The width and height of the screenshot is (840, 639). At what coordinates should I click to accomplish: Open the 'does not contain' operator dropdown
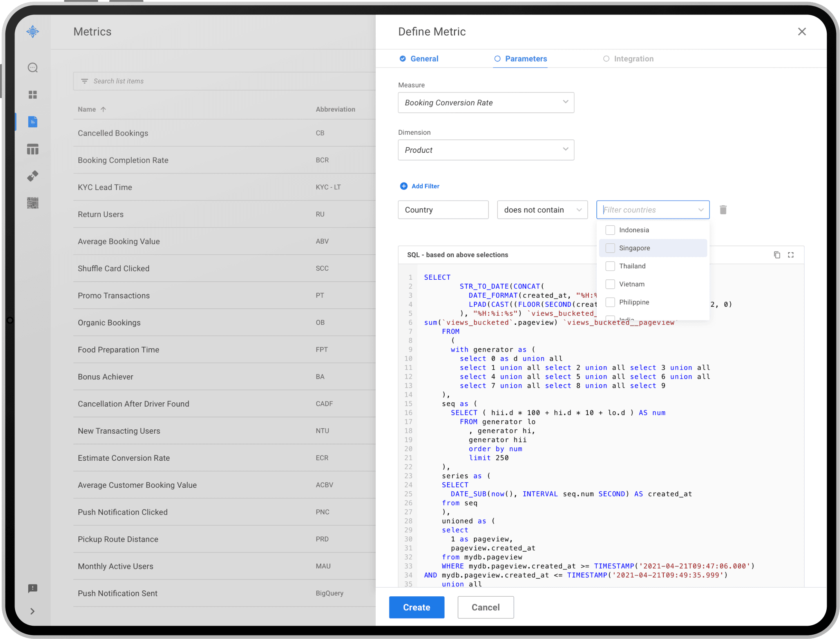pos(542,210)
